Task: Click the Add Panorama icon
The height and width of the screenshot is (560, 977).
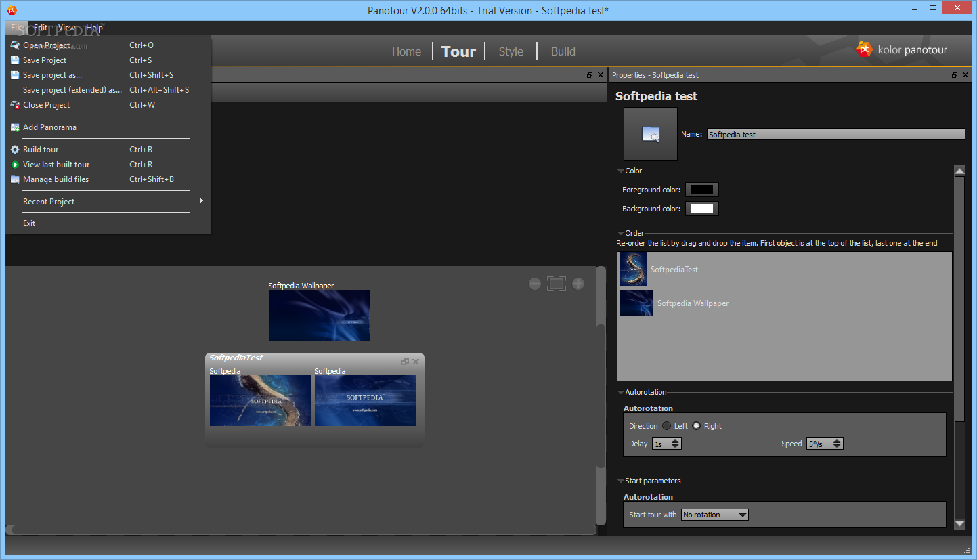Action: click(x=15, y=127)
